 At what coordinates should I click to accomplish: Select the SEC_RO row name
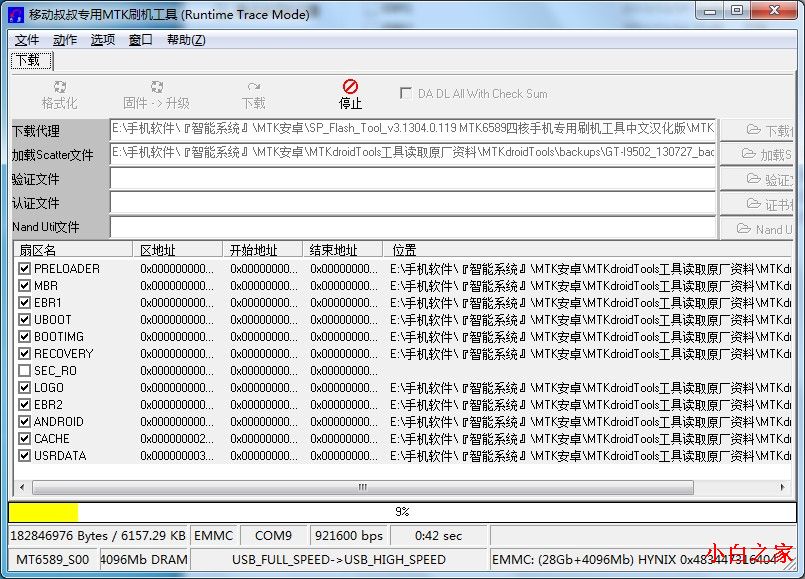(x=55, y=371)
